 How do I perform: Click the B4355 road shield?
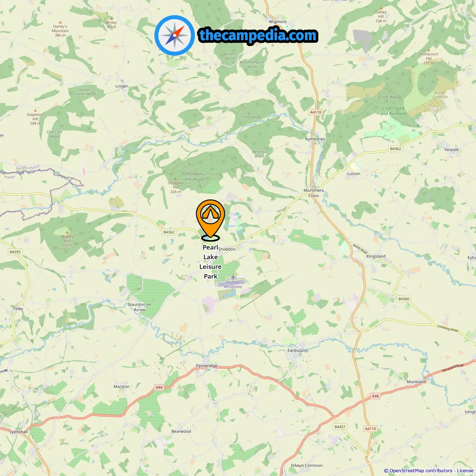[15, 252]
